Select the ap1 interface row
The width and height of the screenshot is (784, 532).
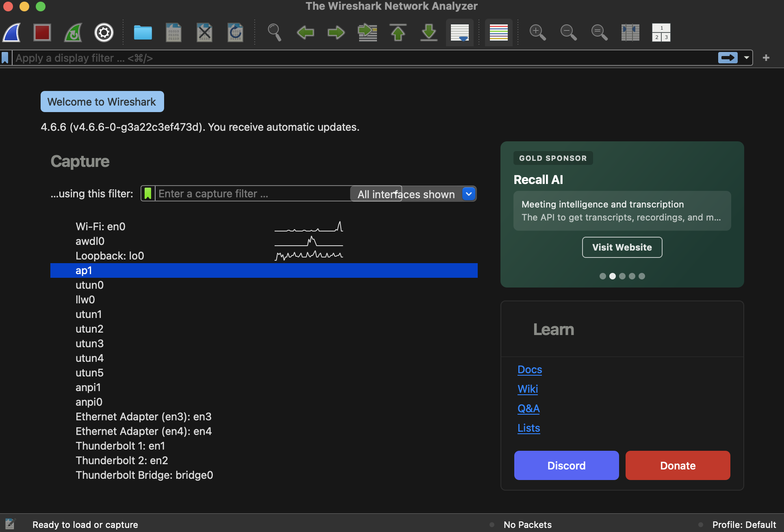[264, 270]
